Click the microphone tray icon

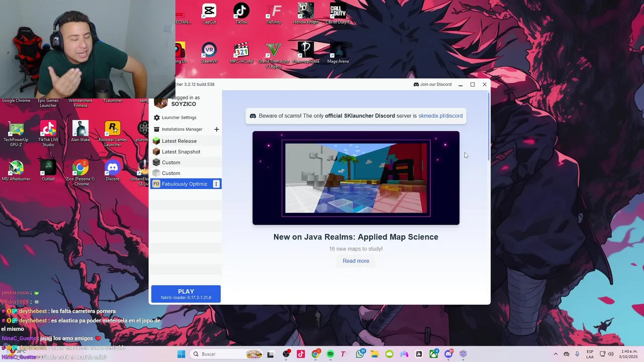577,354
